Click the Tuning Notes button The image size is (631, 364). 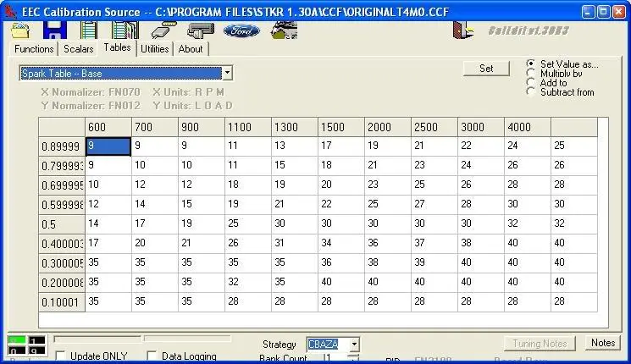pos(540,344)
